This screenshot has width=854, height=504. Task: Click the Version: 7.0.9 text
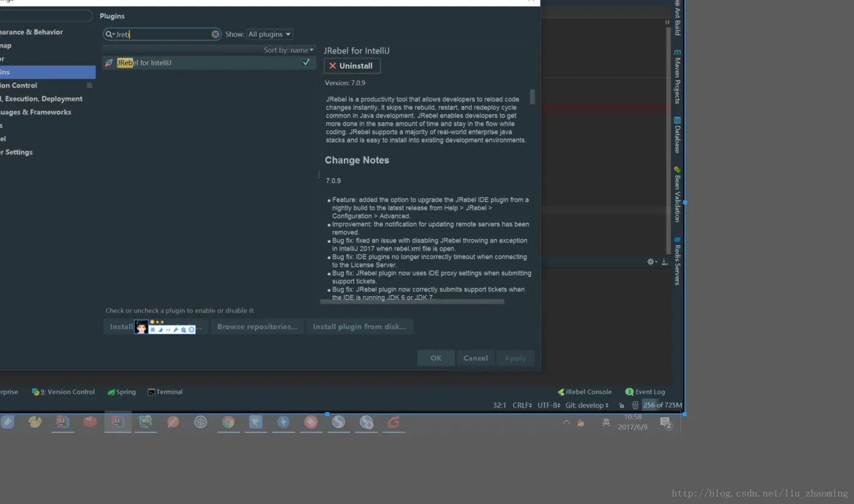tap(345, 83)
